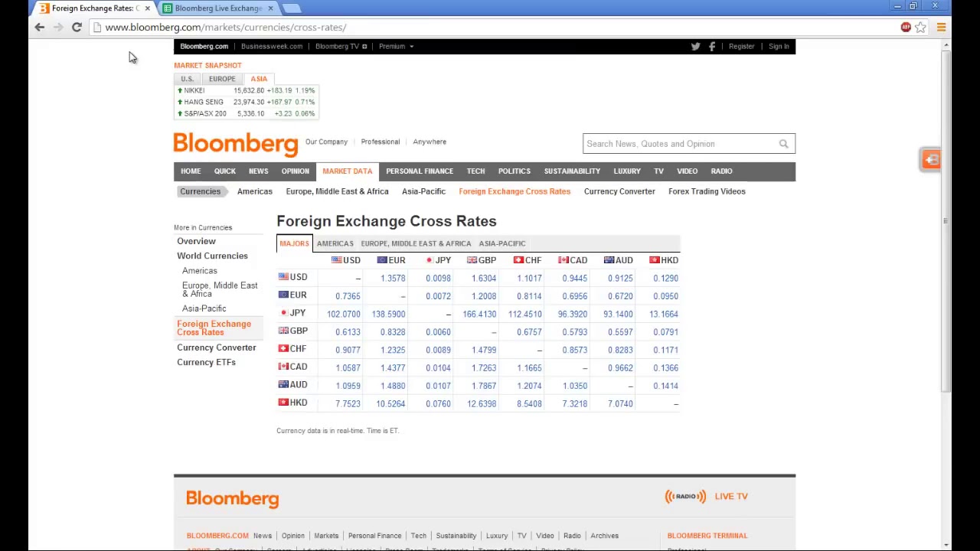
Task: Click the Bloomberg radio icon in footer
Action: 685,497
